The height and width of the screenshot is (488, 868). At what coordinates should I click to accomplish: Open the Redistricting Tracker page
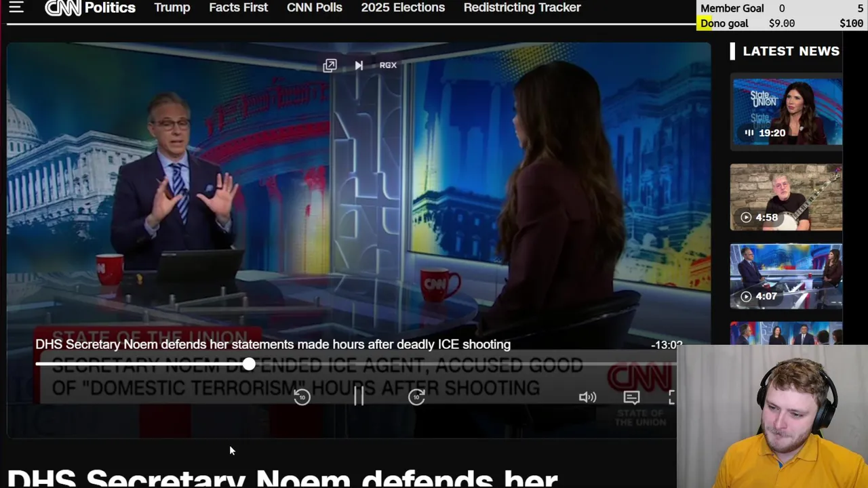point(522,7)
